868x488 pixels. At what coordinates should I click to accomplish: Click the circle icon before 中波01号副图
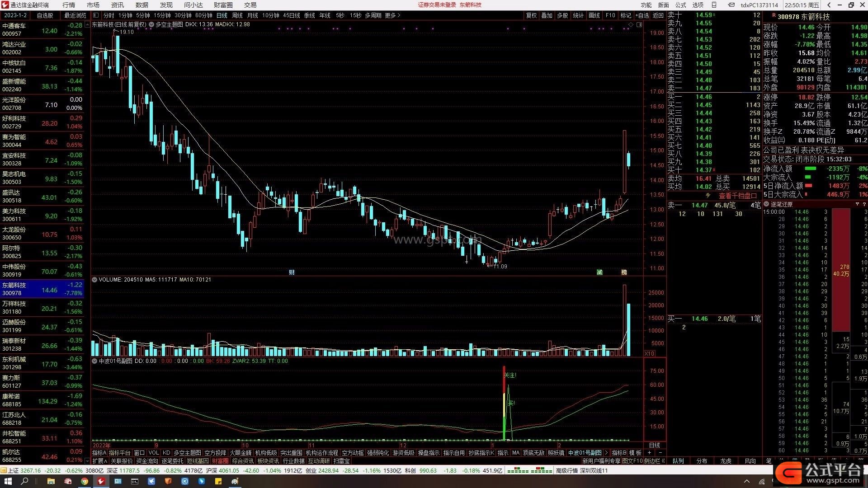point(94,361)
